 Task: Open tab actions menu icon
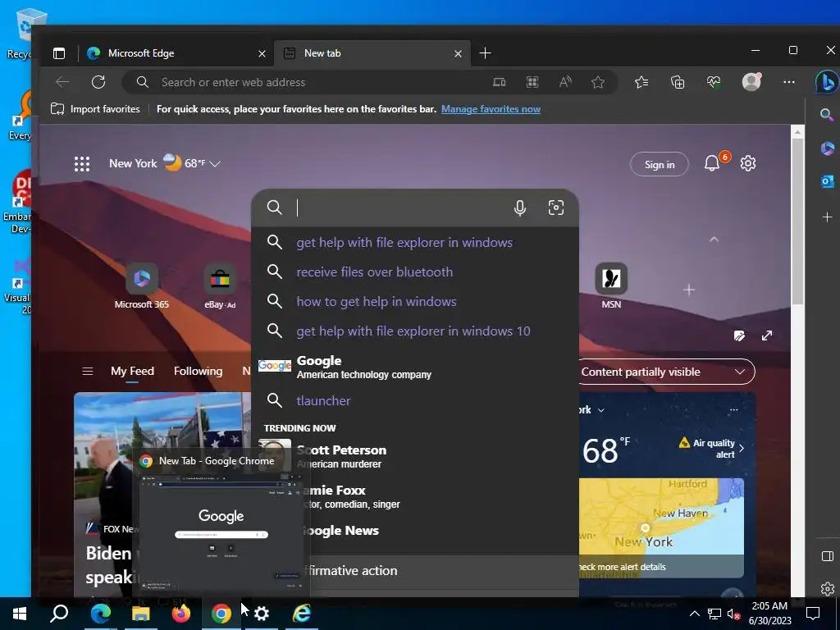pyautogui.click(x=59, y=53)
